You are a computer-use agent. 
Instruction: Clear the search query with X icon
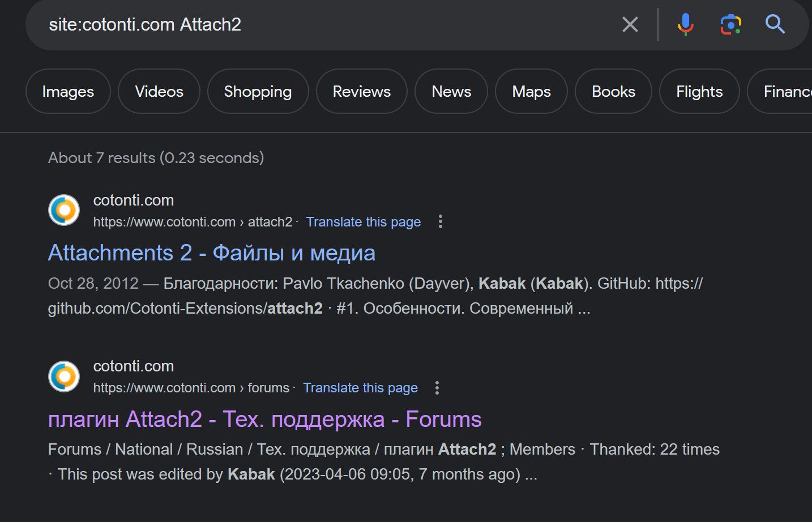[x=630, y=24]
